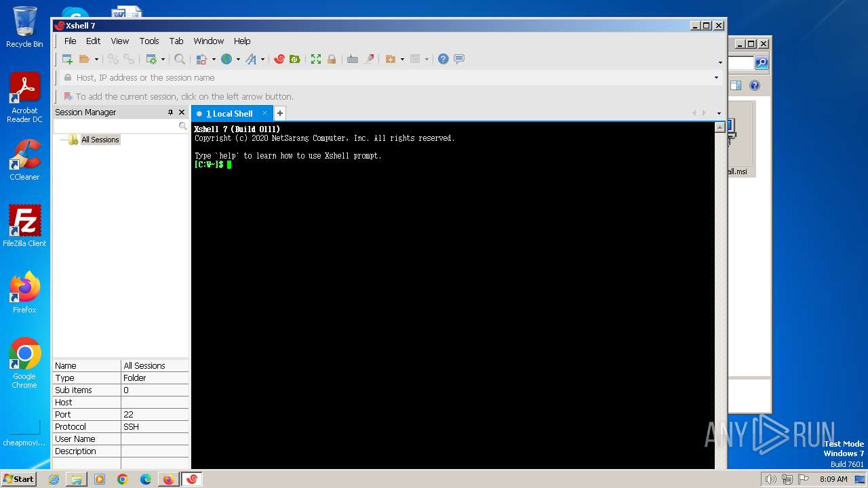Screen dimensions: 868x488
Task: Open CCleaner desktop shortcut
Action: (x=24, y=161)
